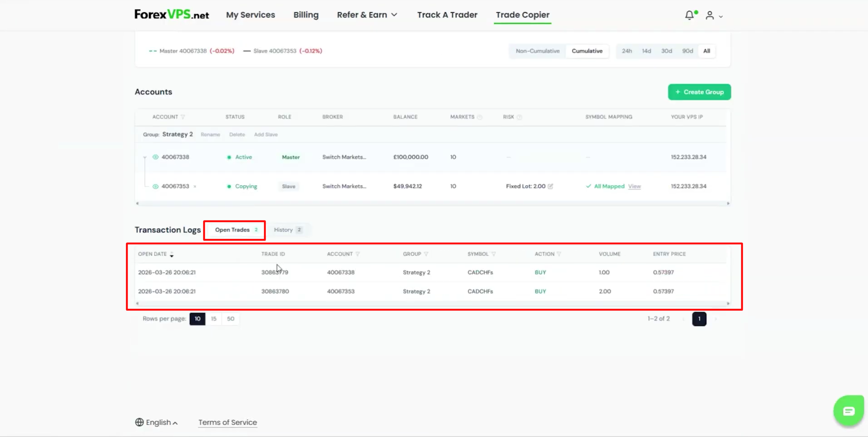The image size is (868, 437).
Task: Rename the Strategy 2 group
Action: [x=210, y=135]
